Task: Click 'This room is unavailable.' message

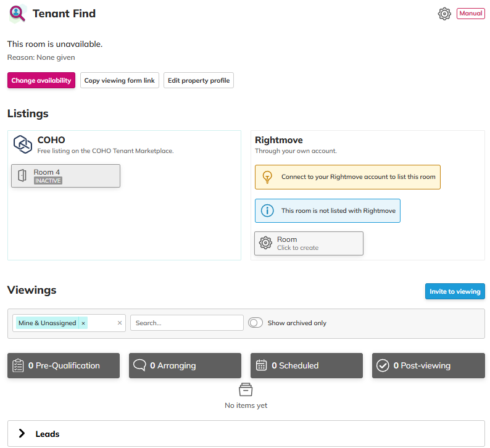Action: click(x=55, y=44)
